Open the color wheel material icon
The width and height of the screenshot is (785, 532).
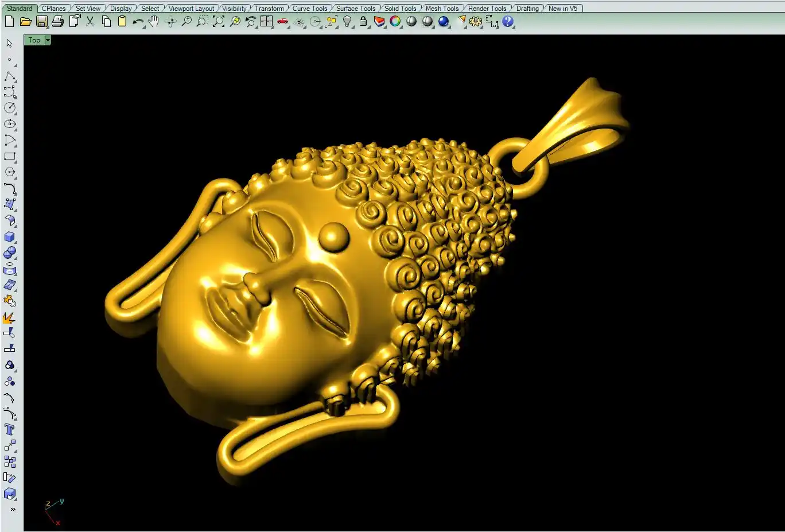point(395,22)
